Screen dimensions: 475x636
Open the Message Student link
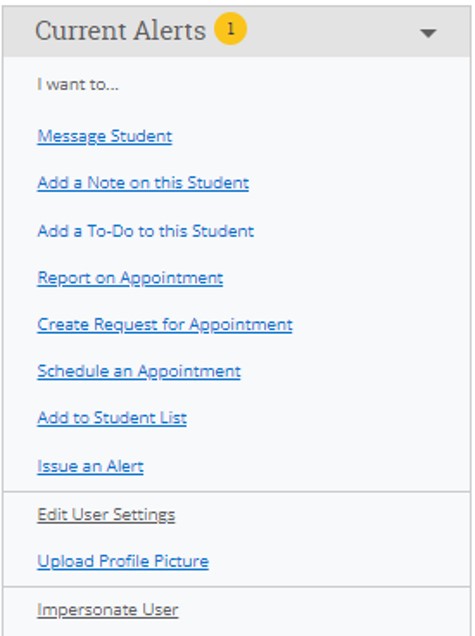tap(105, 136)
